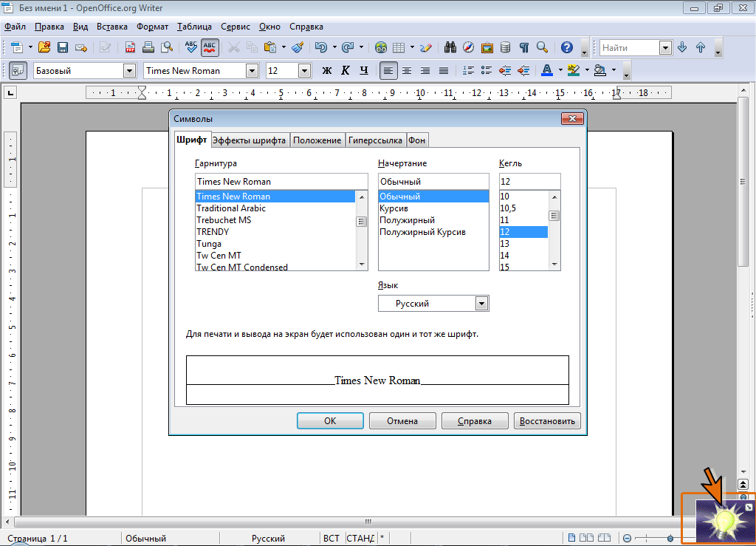This screenshot has width=756, height=546.
Task: Print the file directly icon
Action: click(148, 47)
